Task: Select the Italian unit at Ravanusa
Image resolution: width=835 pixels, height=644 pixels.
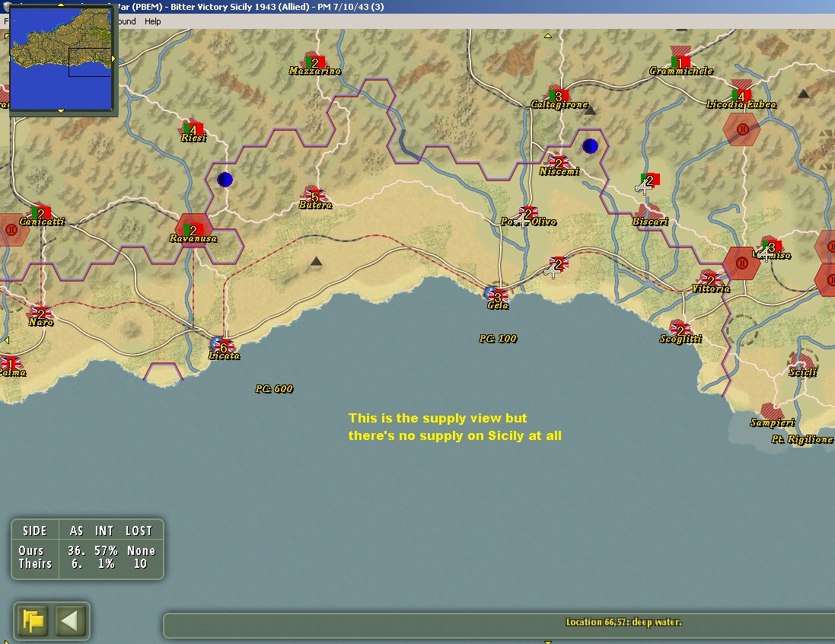Action: tap(193, 230)
